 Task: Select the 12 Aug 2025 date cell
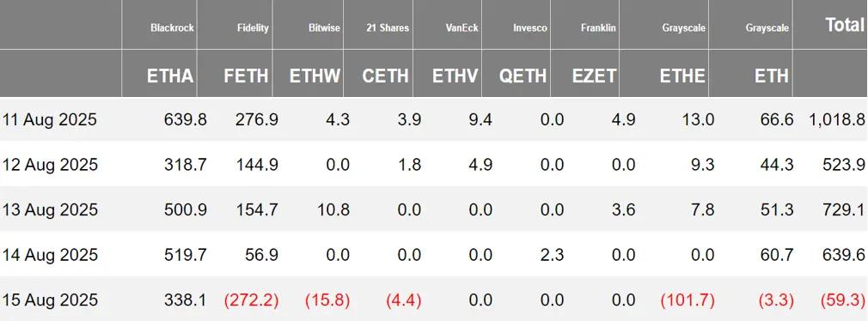(50, 165)
